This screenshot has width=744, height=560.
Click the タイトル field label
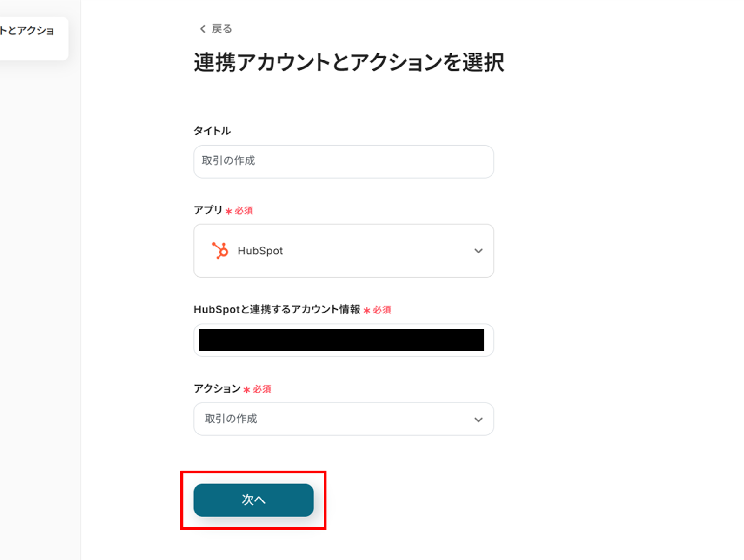(212, 131)
